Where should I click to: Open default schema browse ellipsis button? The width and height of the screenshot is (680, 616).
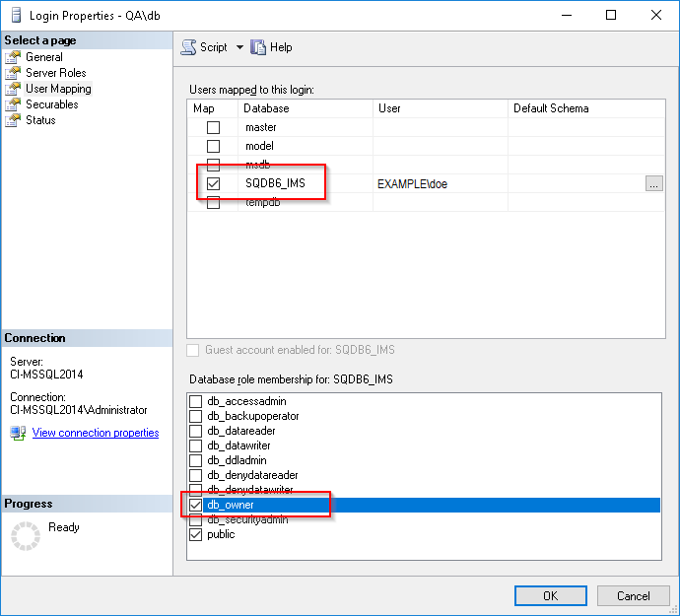click(x=654, y=183)
